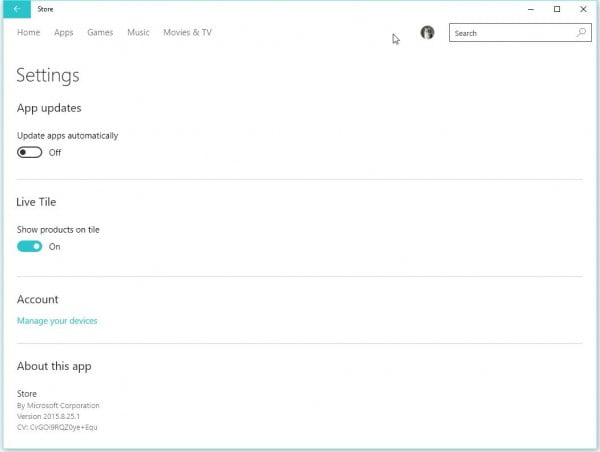This screenshot has width=600, height=452.
Task: Open Manage your devices link
Action: tap(57, 321)
